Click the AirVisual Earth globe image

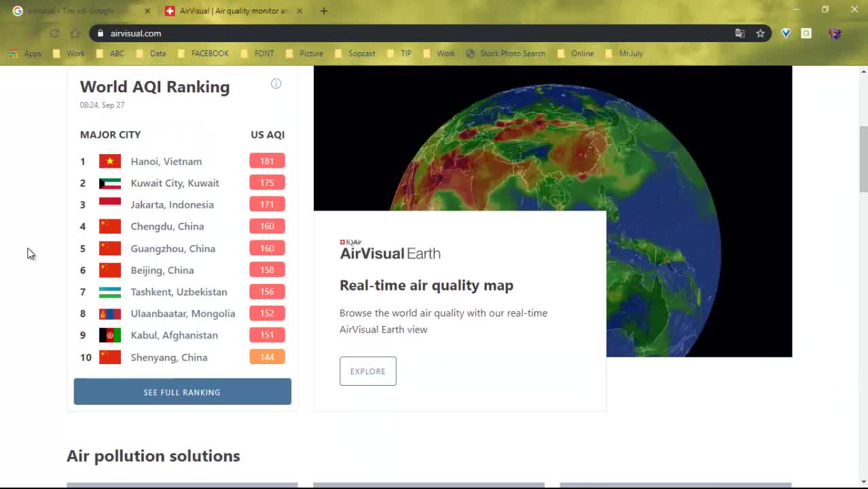point(553,211)
